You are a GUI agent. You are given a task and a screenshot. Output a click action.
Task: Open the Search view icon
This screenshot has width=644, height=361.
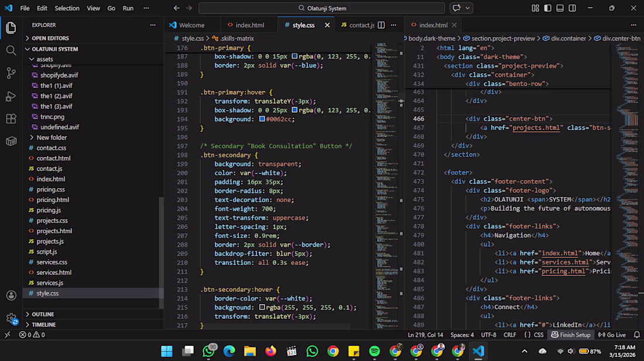(11, 50)
